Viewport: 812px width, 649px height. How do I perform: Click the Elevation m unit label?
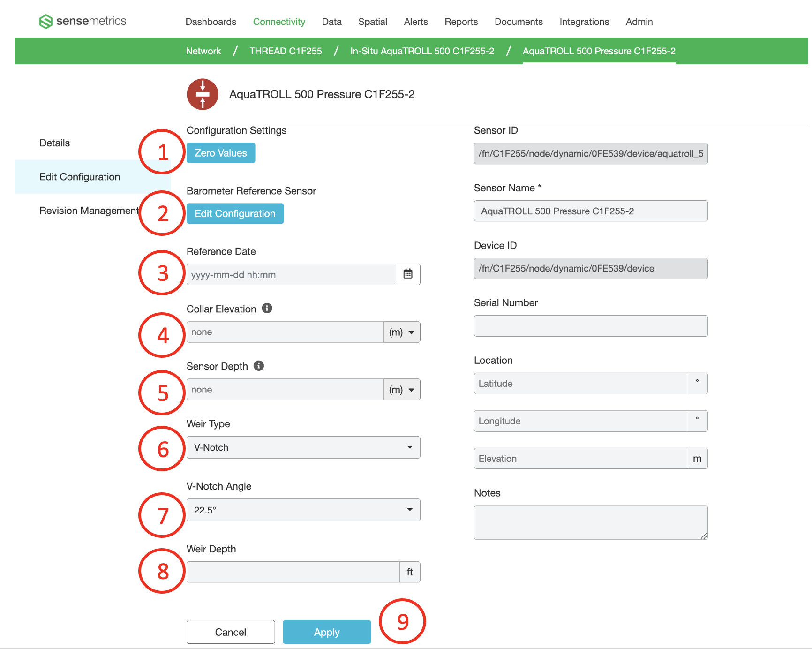[697, 459]
